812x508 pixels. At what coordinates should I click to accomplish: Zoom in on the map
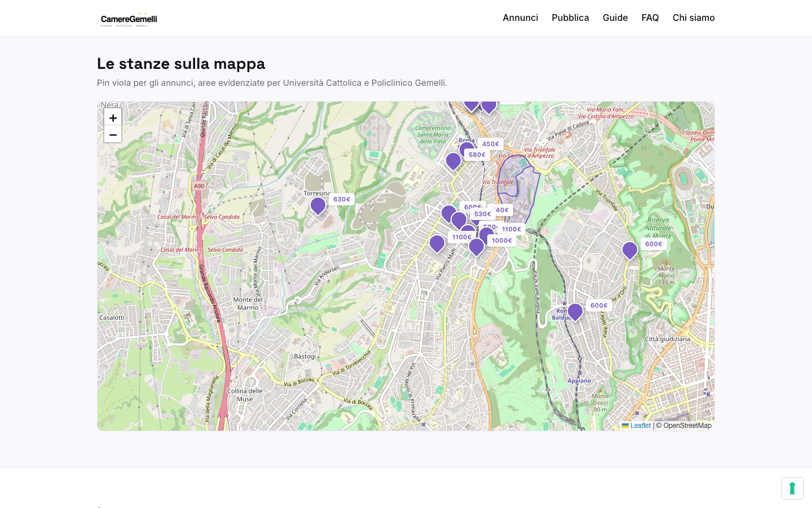click(x=113, y=117)
